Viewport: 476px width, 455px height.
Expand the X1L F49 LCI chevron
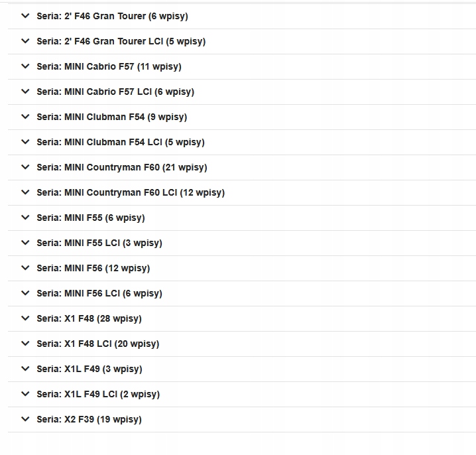pyautogui.click(x=25, y=394)
